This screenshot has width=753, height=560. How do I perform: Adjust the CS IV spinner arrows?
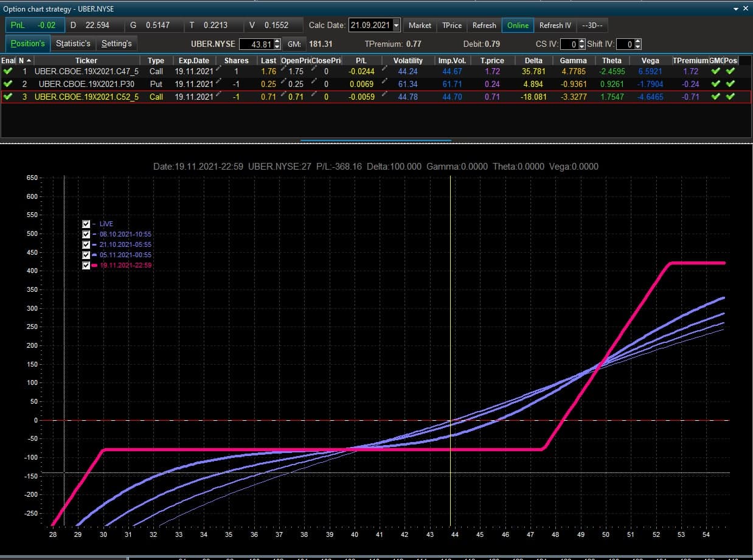(x=581, y=44)
